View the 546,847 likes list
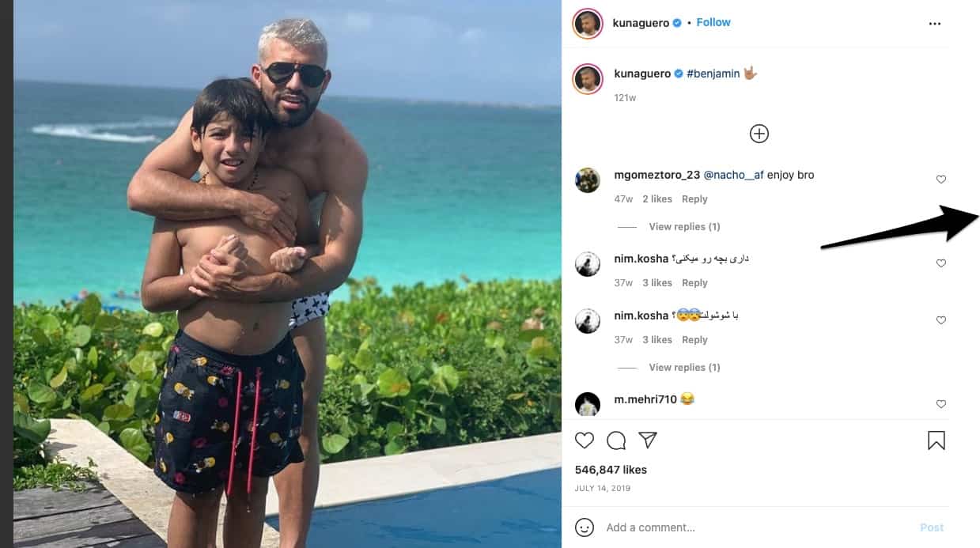Screen dimensions: 980x548 pyautogui.click(x=611, y=470)
